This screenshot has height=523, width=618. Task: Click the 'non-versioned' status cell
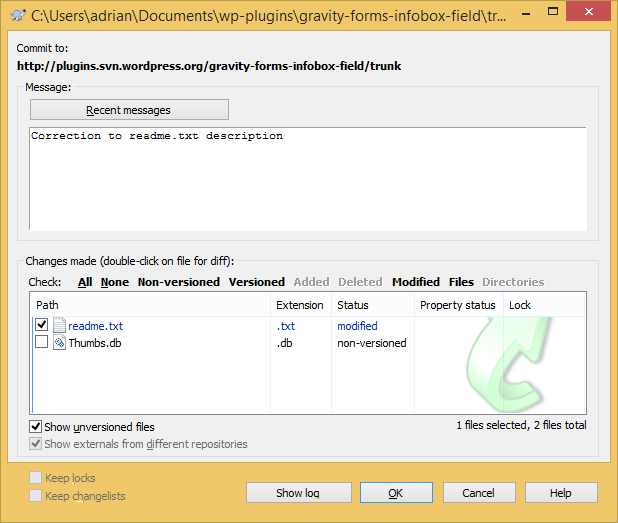pyautogui.click(x=372, y=343)
